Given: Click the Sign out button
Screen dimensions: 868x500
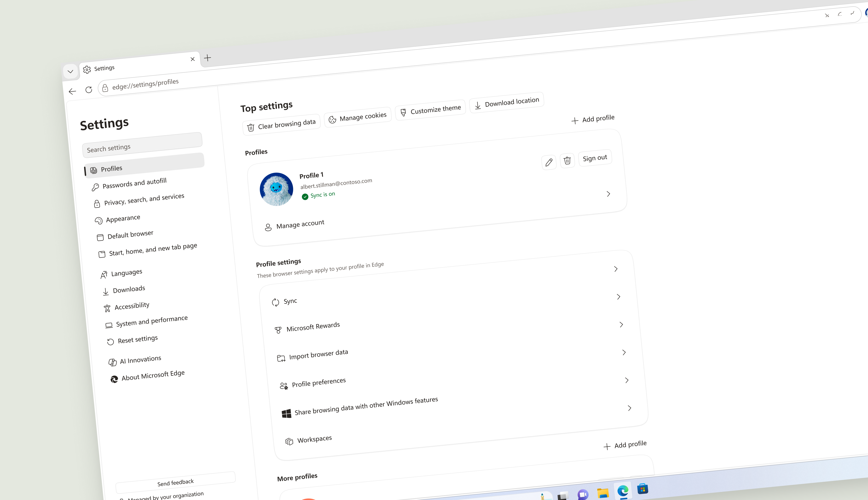Looking at the screenshot, I should coord(595,158).
